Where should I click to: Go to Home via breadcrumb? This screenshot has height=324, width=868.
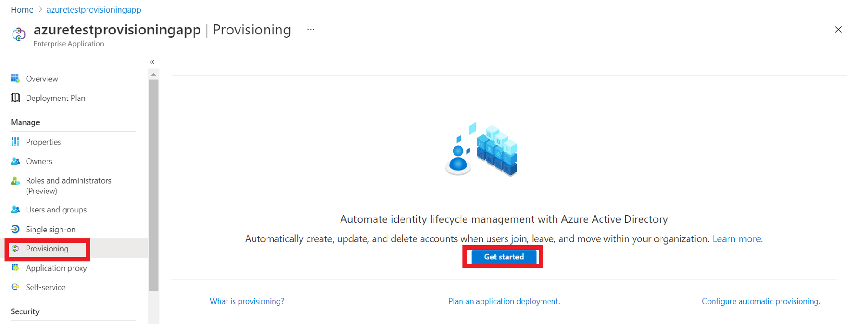(x=22, y=9)
